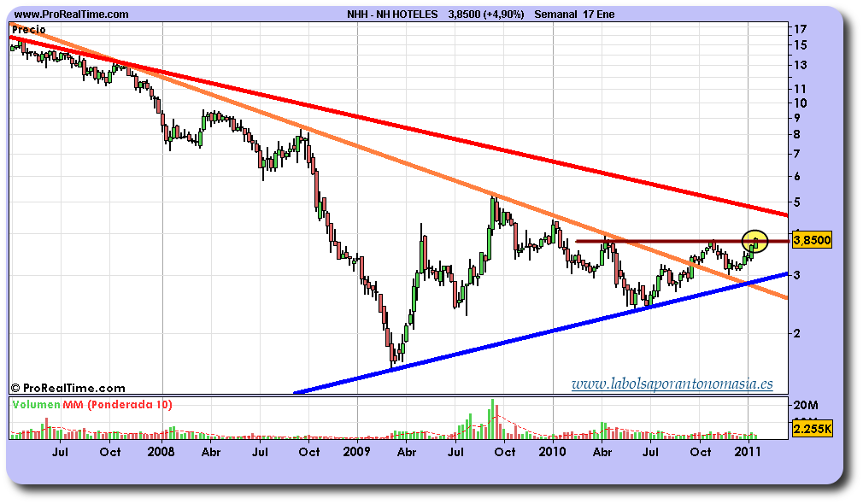
Task: Select the thick red descending trendline
Action: click(x=399, y=126)
